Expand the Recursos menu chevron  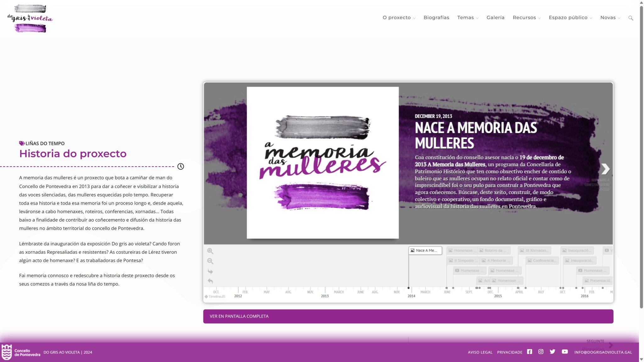pos(539,18)
